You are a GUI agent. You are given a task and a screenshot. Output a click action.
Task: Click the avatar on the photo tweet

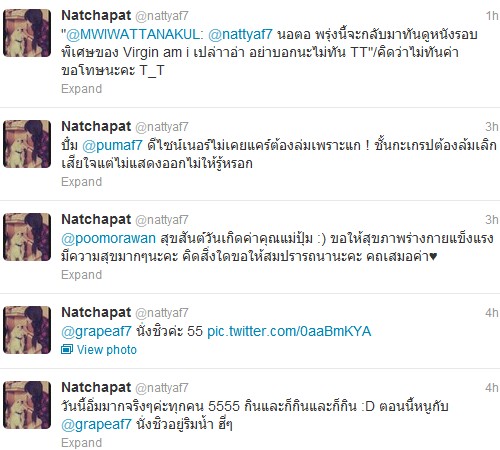(x=27, y=330)
